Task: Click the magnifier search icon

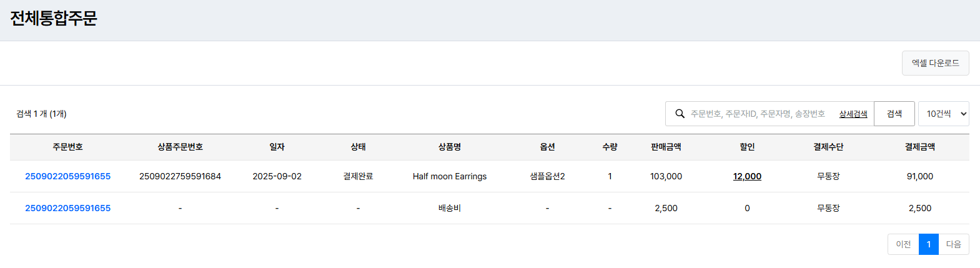Action: click(x=680, y=114)
